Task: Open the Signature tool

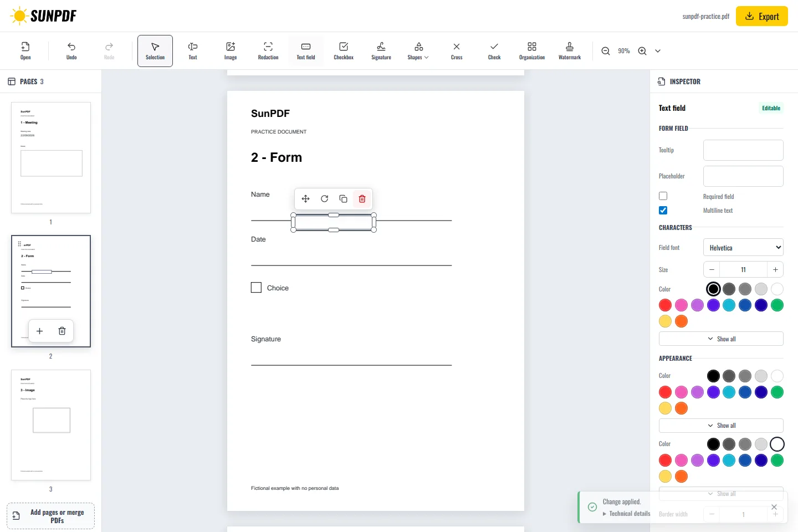Action: point(381,51)
